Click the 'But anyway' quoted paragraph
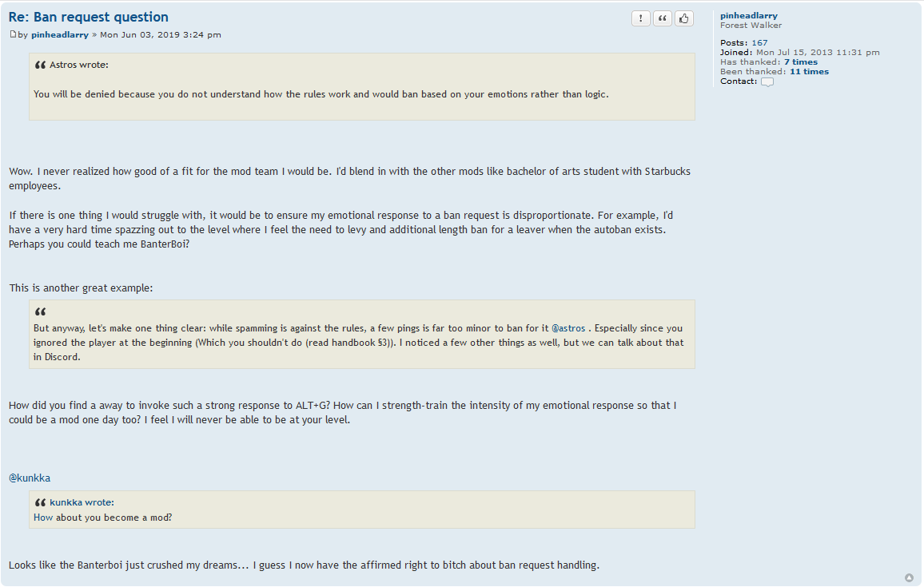Screen dimensions: 924x587 click(357, 343)
